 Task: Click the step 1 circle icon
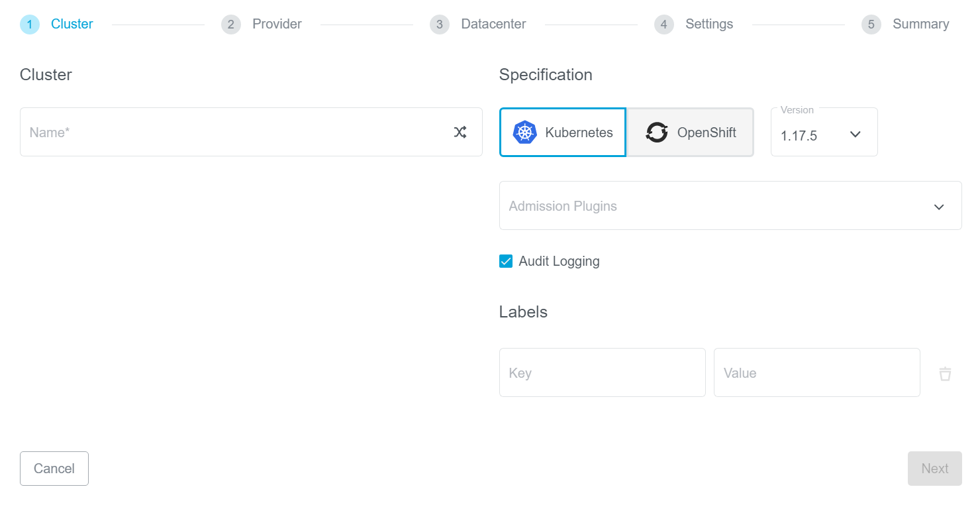(x=29, y=24)
